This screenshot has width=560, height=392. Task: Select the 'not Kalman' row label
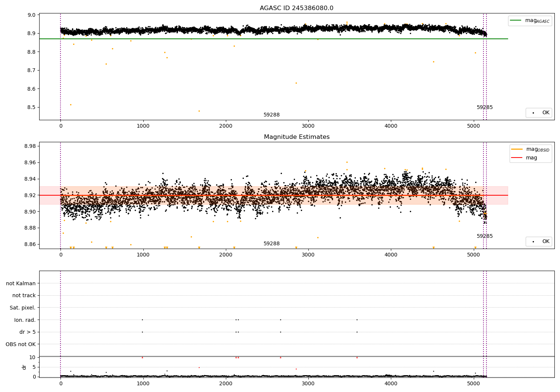pos(21,284)
